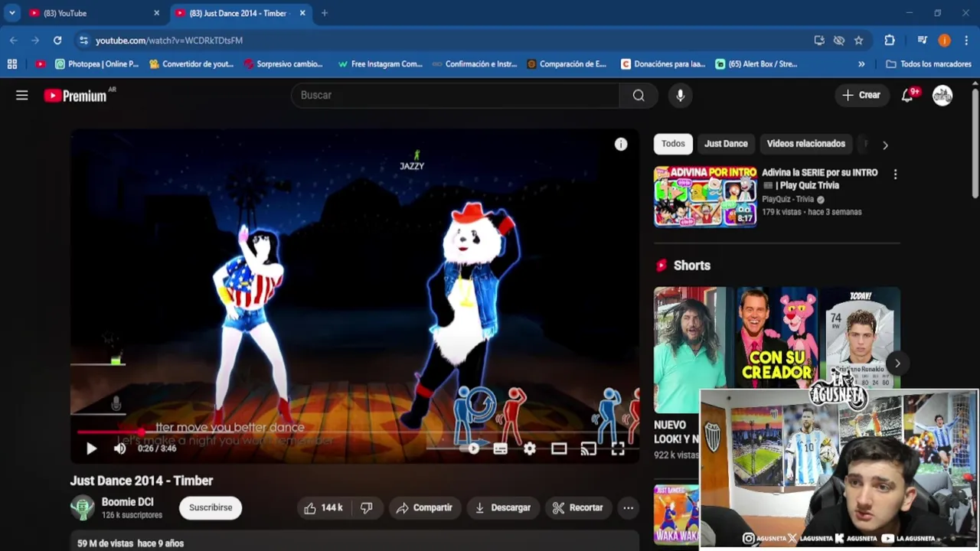Expand filter chips with the right chevron
980x551 pixels.
coord(885,145)
